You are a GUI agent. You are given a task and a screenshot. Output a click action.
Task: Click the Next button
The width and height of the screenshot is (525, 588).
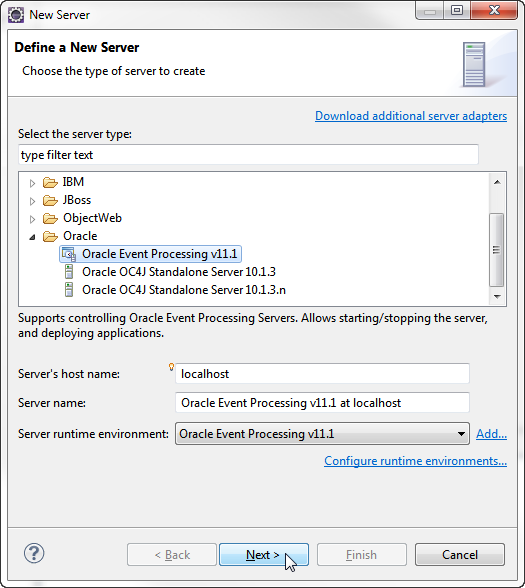coord(264,555)
